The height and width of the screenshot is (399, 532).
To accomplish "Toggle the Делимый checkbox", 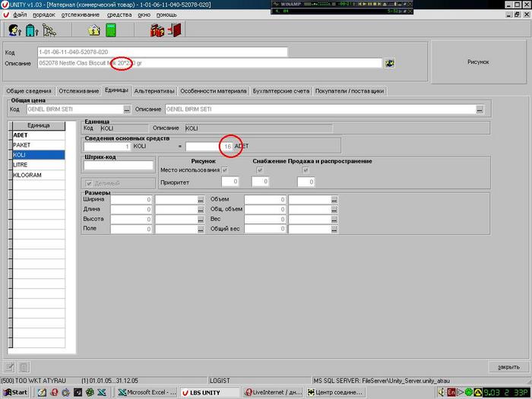I will click(90, 183).
